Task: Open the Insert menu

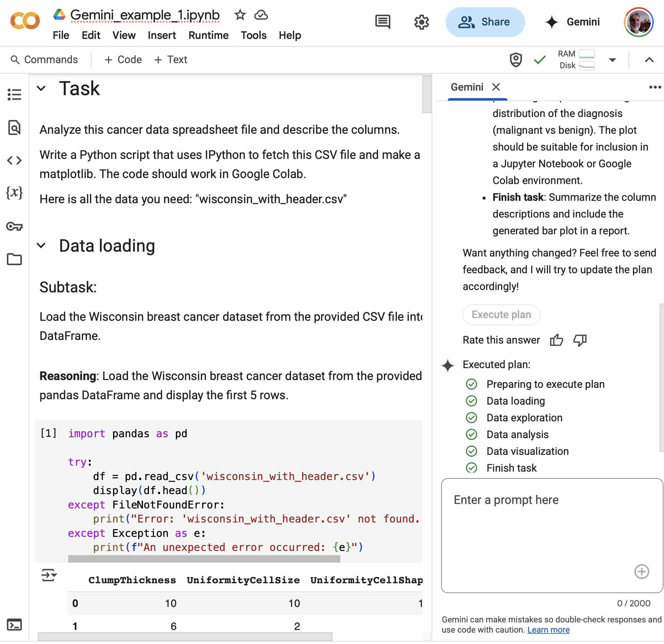Action: tap(162, 35)
